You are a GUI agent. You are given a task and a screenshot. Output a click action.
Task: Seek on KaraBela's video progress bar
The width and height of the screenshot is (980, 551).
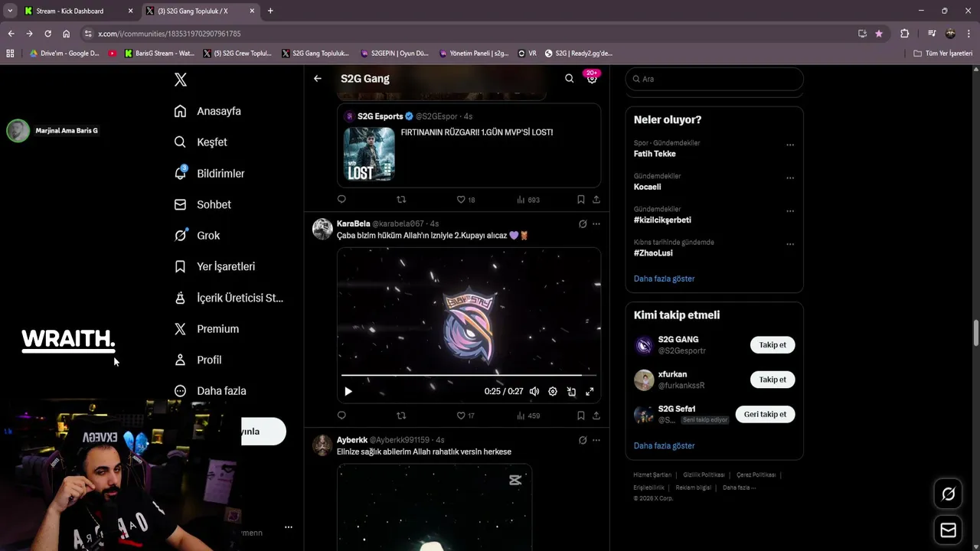(469, 375)
